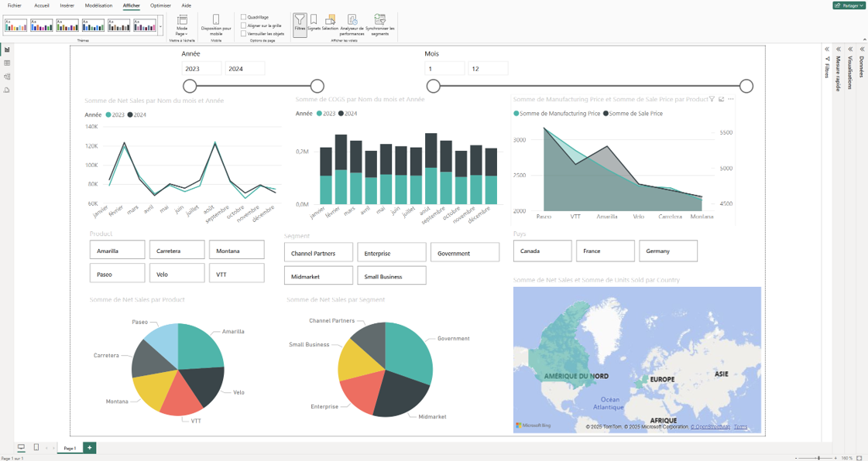The width and height of the screenshot is (868, 461).
Task: Toggle Aligner sur la grille checkbox
Action: [x=244, y=26]
